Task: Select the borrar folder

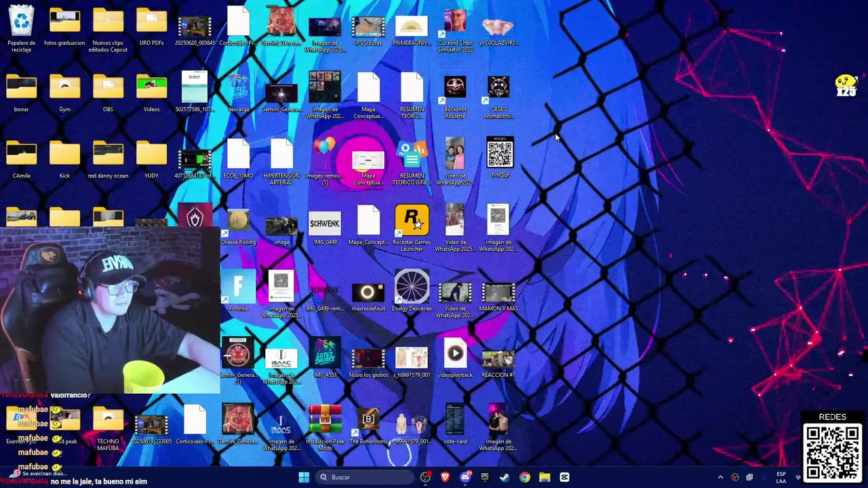Action: click(x=21, y=93)
